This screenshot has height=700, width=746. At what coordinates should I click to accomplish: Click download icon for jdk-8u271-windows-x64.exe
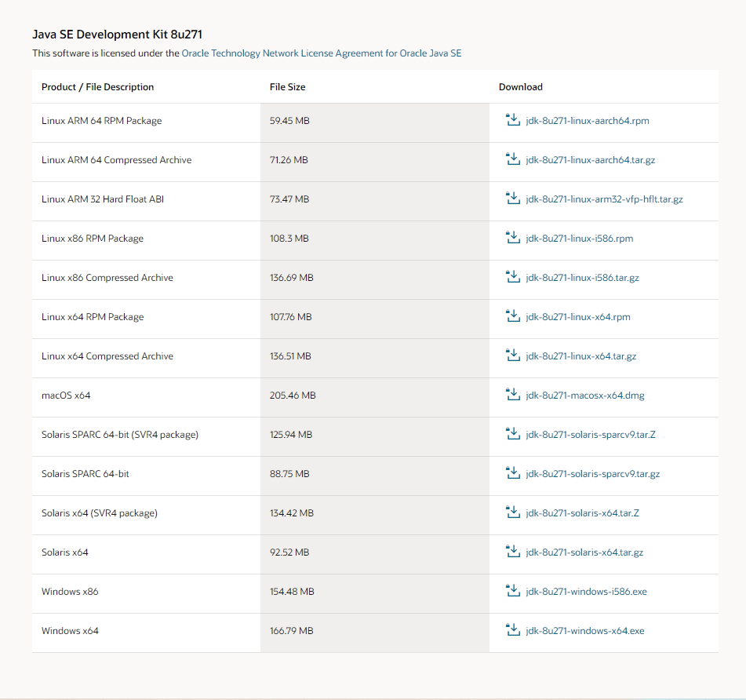point(513,630)
